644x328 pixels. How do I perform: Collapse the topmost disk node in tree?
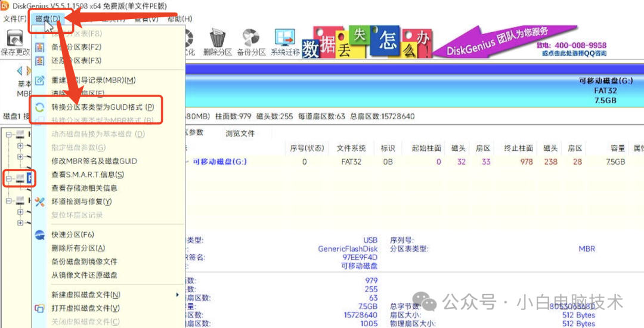[x=8, y=134]
